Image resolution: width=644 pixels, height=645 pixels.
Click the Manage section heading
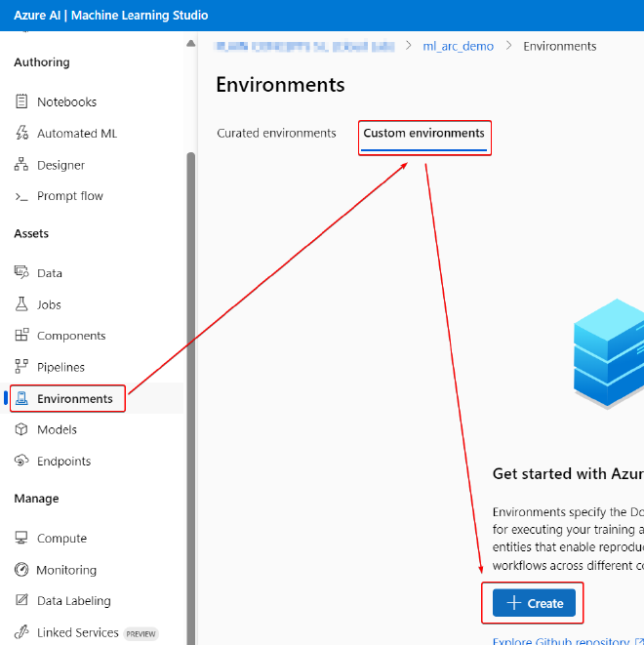[x=36, y=499]
